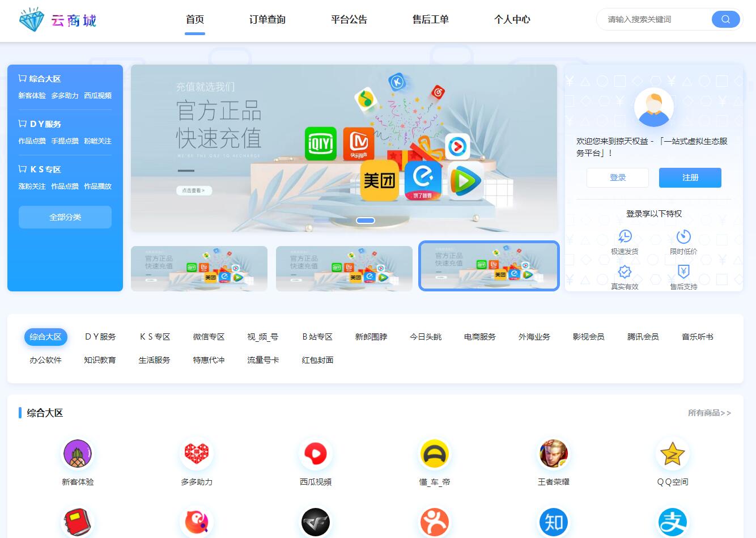
Task: Click the 涨粉关注 link under K S 专区
Action: pyautogui.click(x=32, y=187)
